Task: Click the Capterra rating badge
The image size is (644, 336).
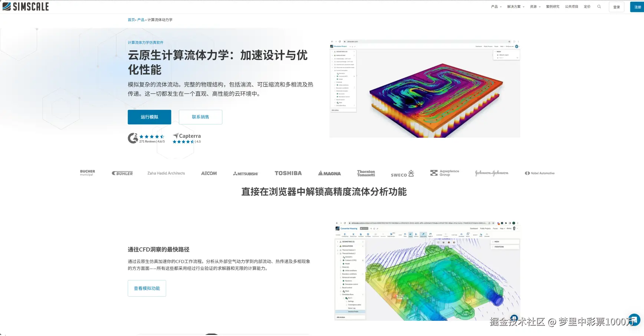Action: click(x=187, y=138)
